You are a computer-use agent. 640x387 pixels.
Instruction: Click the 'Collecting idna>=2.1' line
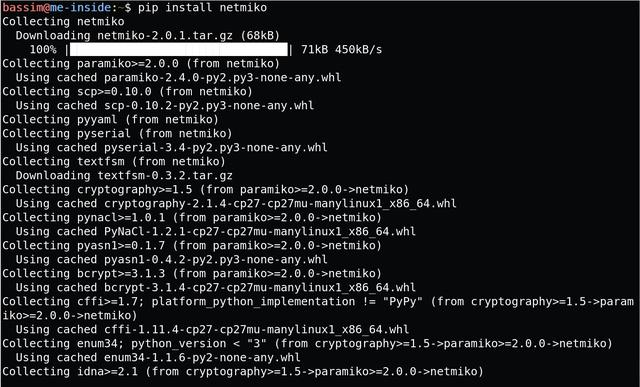pyautogui.click(x=242, y=371)
